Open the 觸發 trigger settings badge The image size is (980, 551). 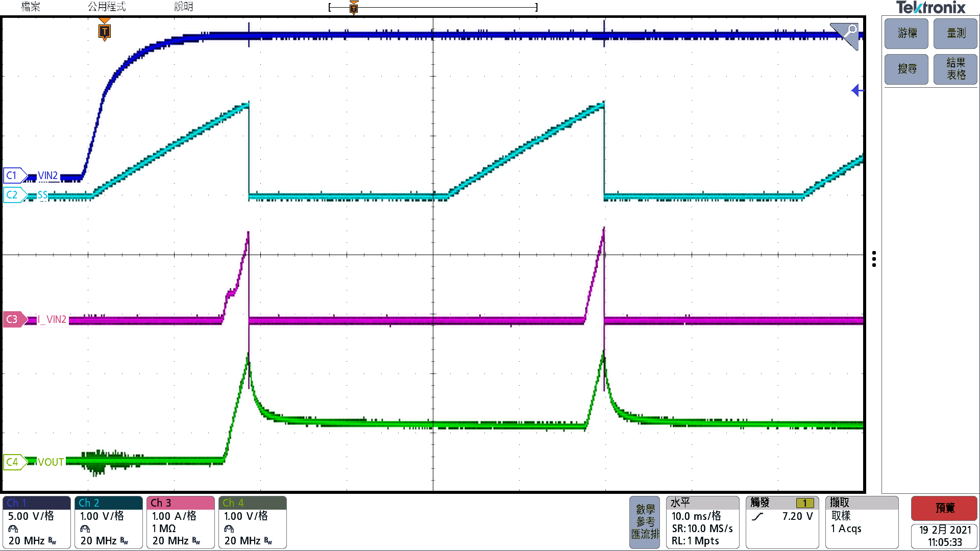coord(782,522)
